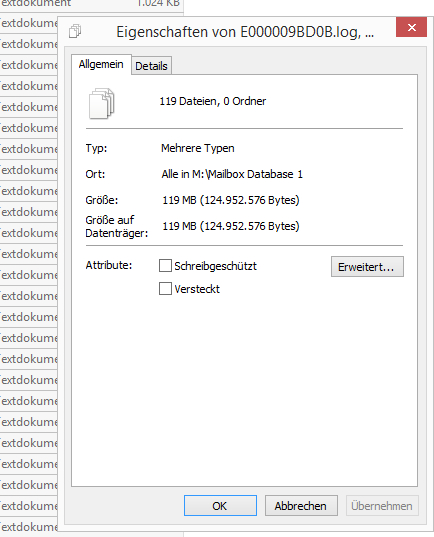Click the large stacked documents icon
The height and width of the screenshot is (537, 434).
click(x=102, y=103)
